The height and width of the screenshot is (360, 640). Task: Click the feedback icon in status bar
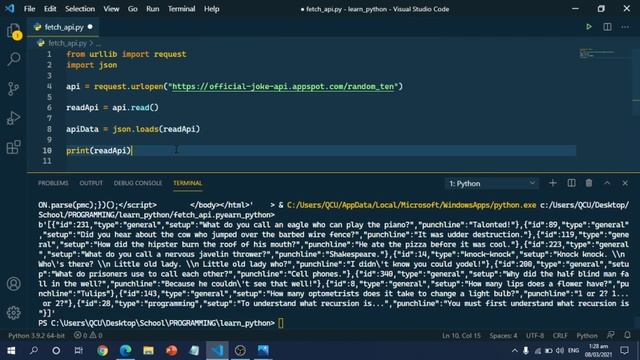pos(611,335)
